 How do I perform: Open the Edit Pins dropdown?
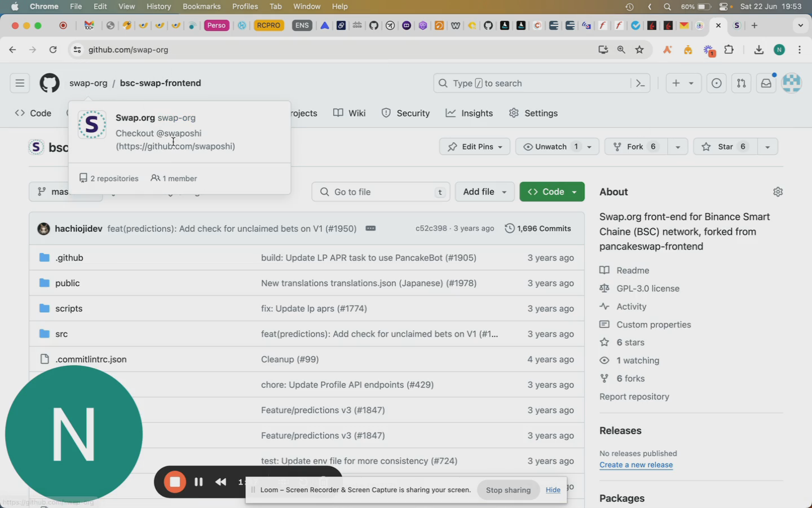(475, 147)
